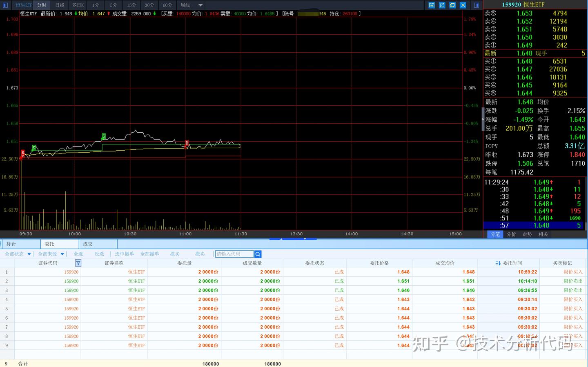
Task: Click the first red B buy marker at market open
Action: point(23,153)
